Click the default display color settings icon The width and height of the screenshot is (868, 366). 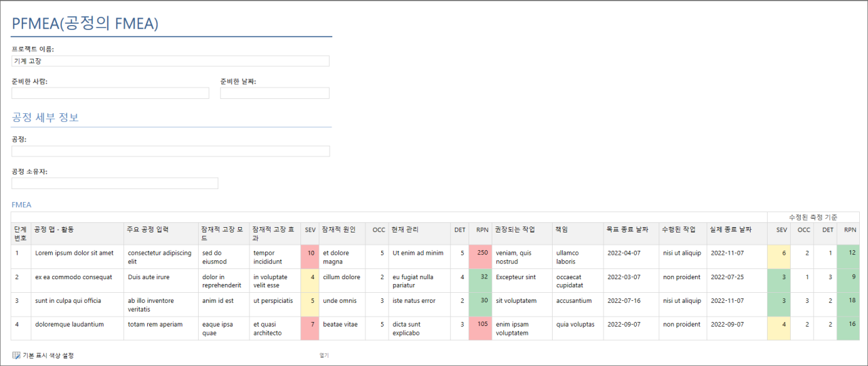point(16,355)
